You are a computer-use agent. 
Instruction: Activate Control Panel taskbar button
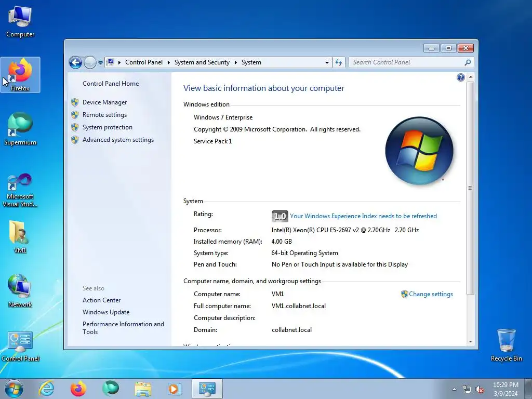207,389
